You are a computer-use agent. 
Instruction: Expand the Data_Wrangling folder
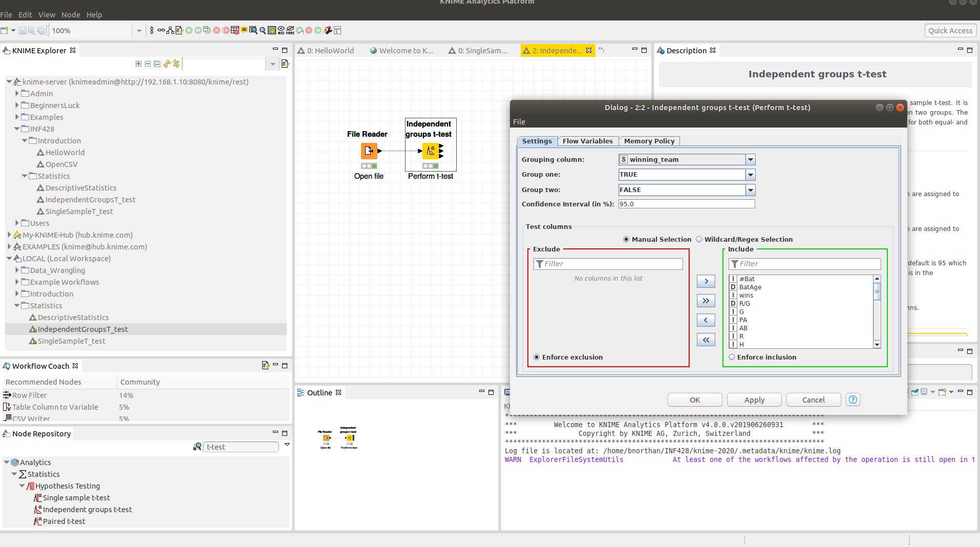pos(17,270)
